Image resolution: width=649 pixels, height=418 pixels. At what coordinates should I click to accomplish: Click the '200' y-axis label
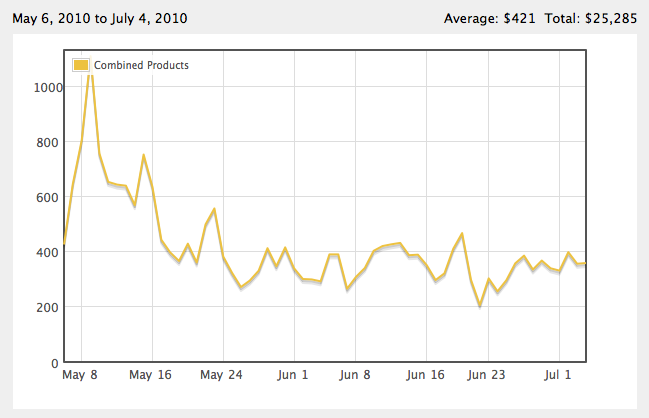coord(48,307)
